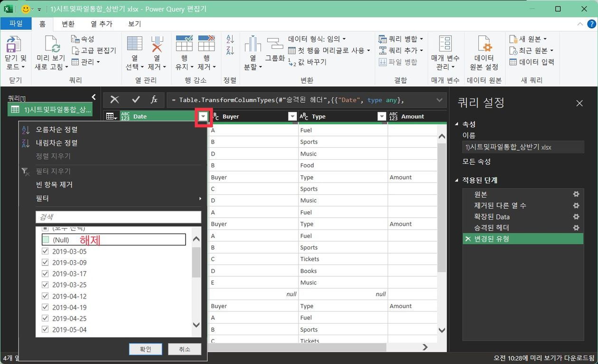Switch to the 열 추가 tab
Screen dimensions: 598x364
click(102, 23)
